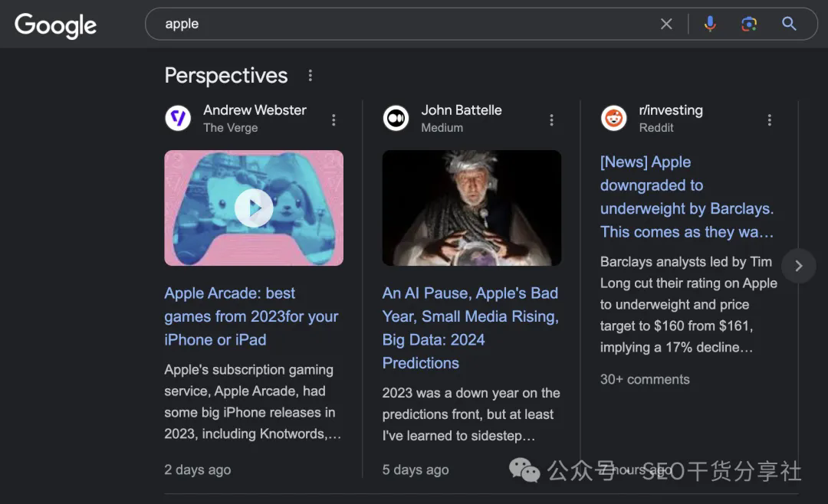
Task: Click the magnifying glass search button
Action: 789,24
